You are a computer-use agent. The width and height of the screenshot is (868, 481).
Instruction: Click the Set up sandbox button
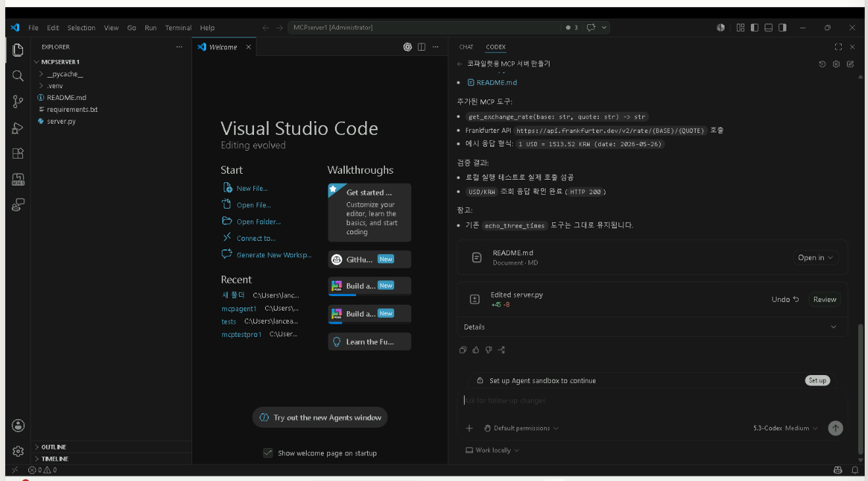point(817,380)
